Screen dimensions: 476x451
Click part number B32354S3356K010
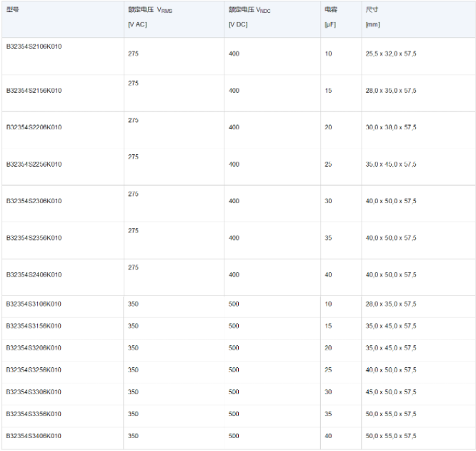pos(34,414)
